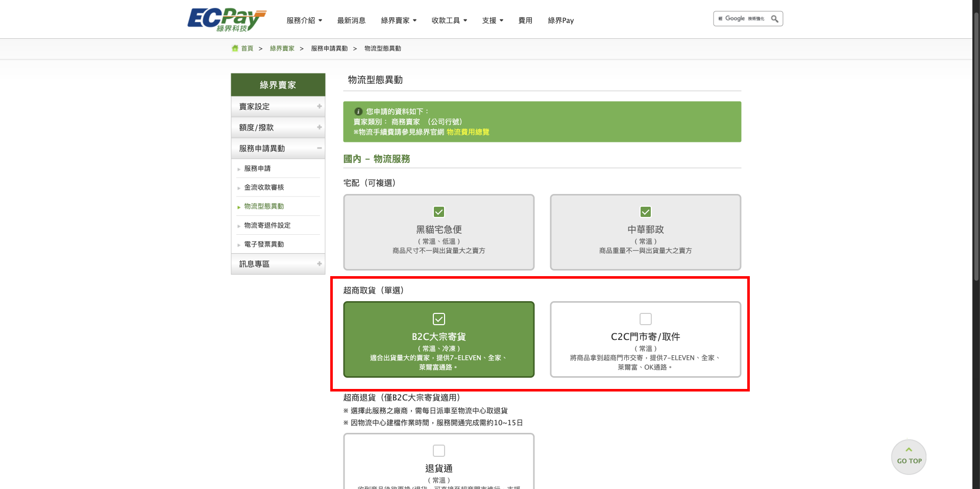Open the 收款工具 dropdown menu
980x489 pixels.
(x=449, y=20)
